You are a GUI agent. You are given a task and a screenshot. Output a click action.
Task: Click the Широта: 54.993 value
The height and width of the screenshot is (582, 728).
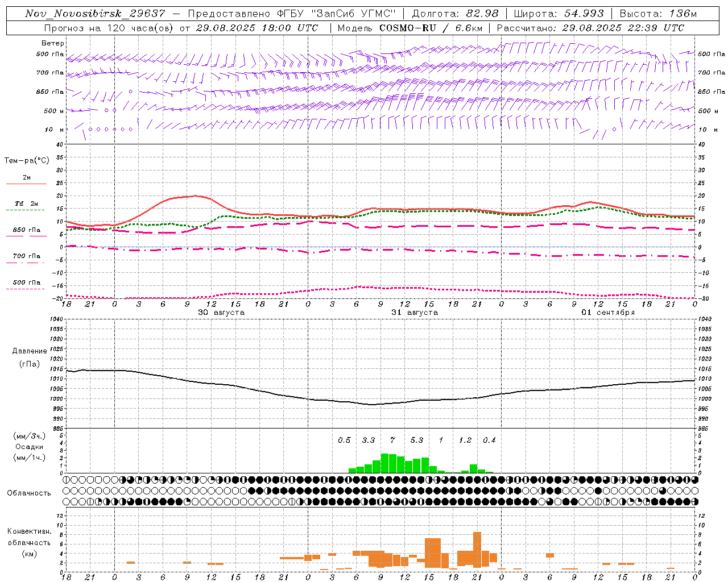[x=559, y=14]
